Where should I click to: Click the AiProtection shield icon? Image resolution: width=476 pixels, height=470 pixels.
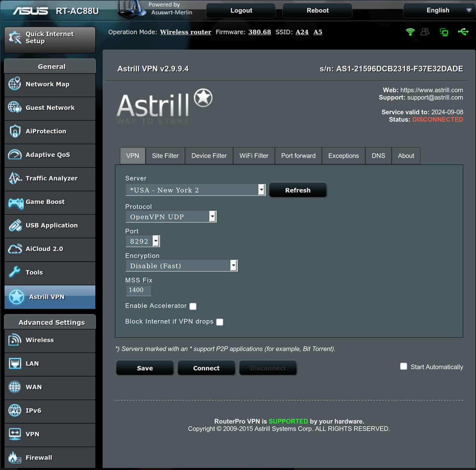(15, 131)
